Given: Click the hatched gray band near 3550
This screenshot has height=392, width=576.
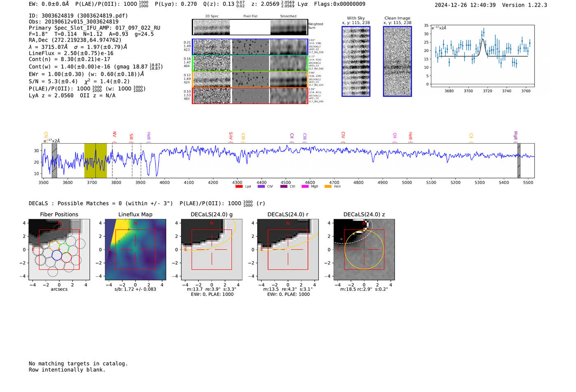Looking at the screenshot, I should tap(54, 160).
